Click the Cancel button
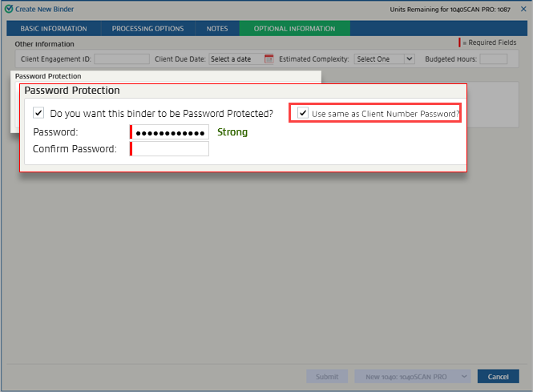 [498, 376]
